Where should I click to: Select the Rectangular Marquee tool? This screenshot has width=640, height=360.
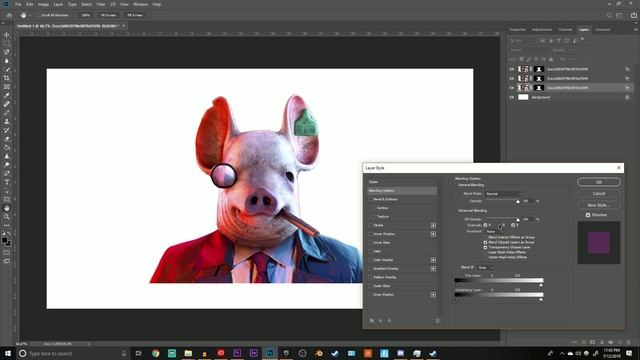coord(7,43)
